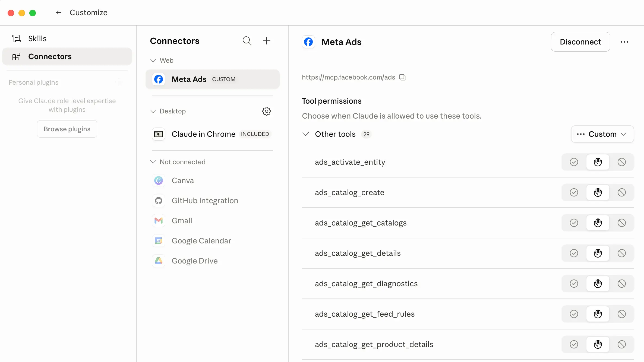Select the Meta Ads custom connector
This screenshot has width=644, height=362.
click(x=213, y=79)
